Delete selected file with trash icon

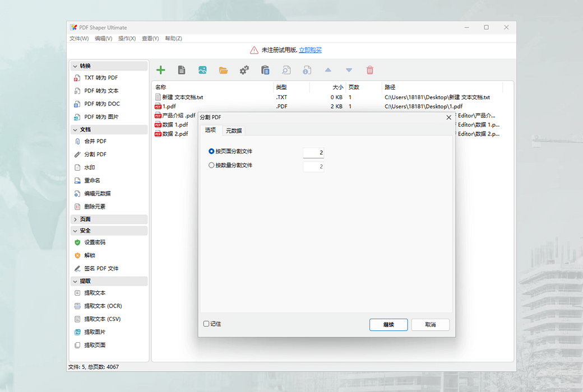(369, 69)
